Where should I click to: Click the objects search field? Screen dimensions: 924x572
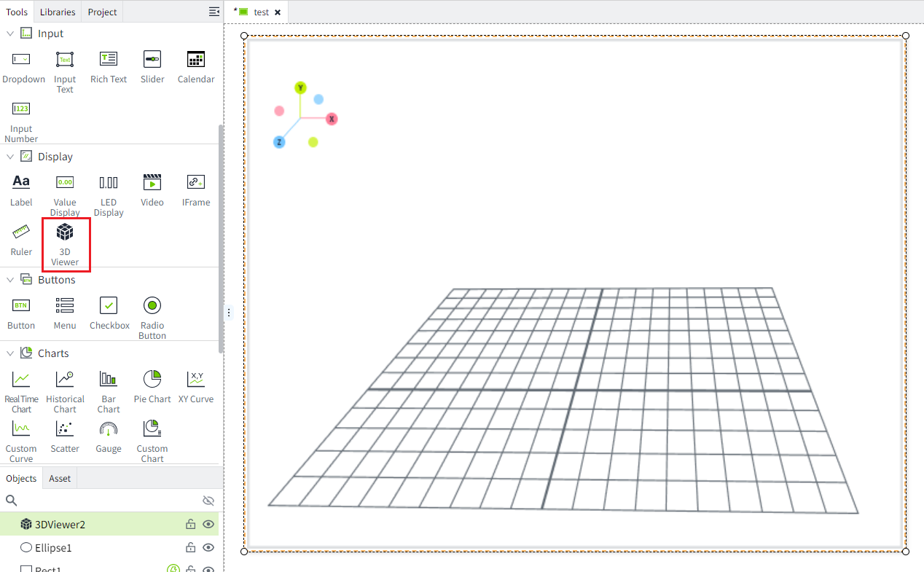106,501
